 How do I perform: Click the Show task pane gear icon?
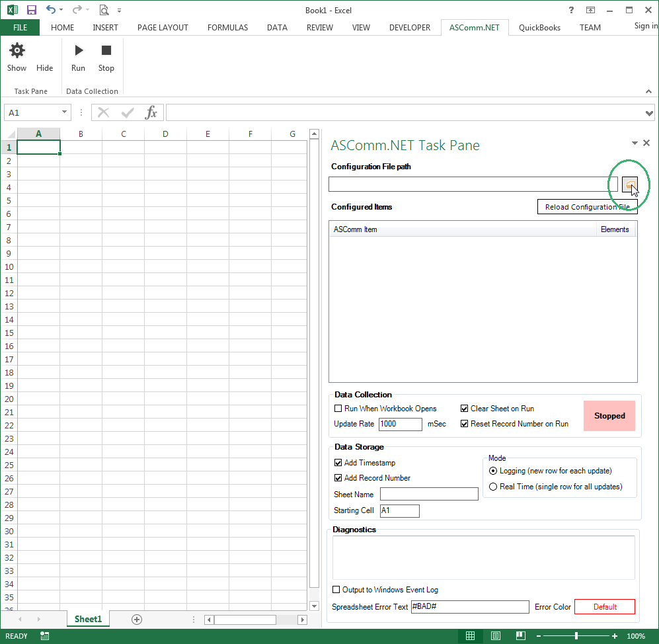pyautogui.click(x=17, y=50)
